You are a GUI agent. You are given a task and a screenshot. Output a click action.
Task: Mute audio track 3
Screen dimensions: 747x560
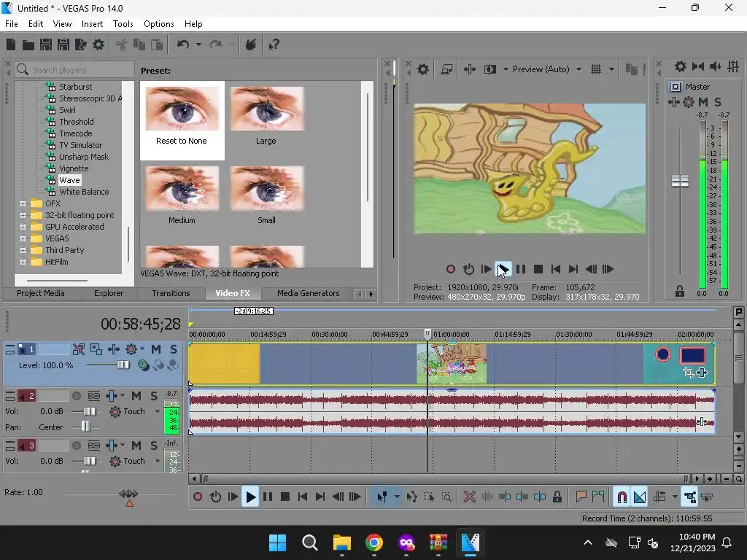(x=136, y=446)
